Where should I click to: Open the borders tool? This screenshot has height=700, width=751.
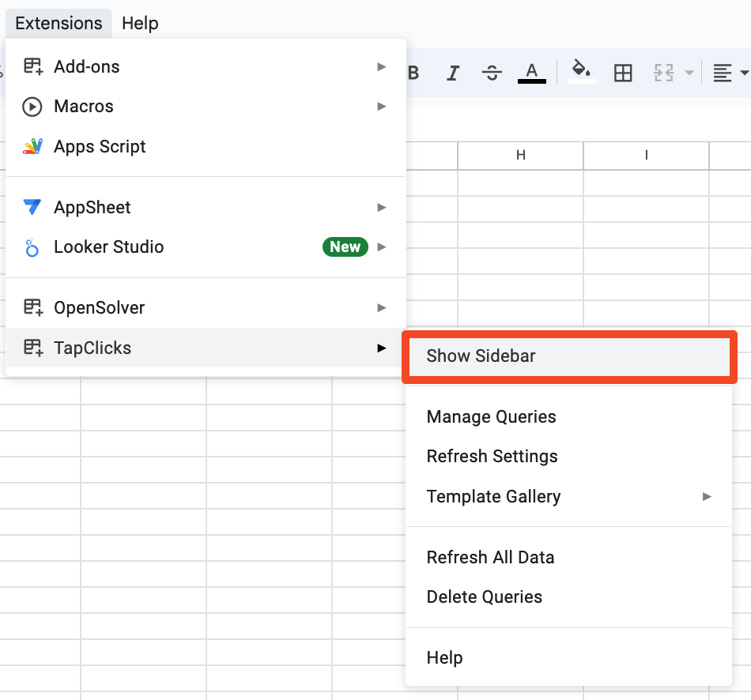623,73
